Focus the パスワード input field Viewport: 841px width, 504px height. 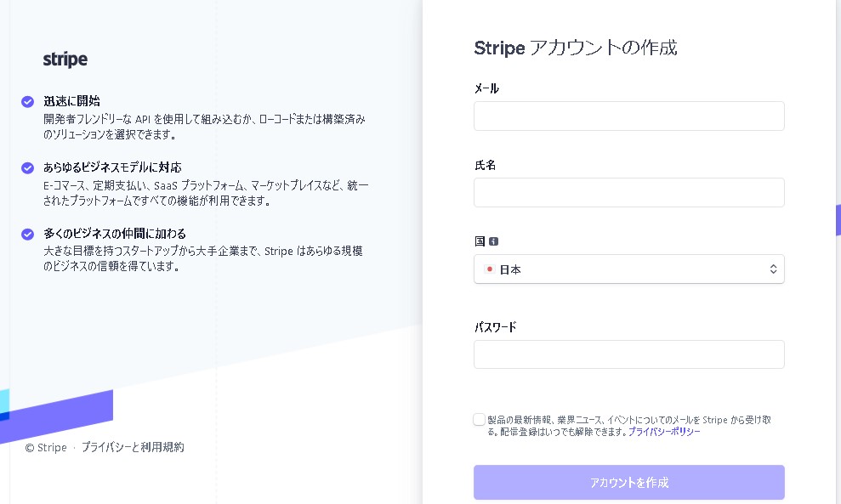(628, 354)
